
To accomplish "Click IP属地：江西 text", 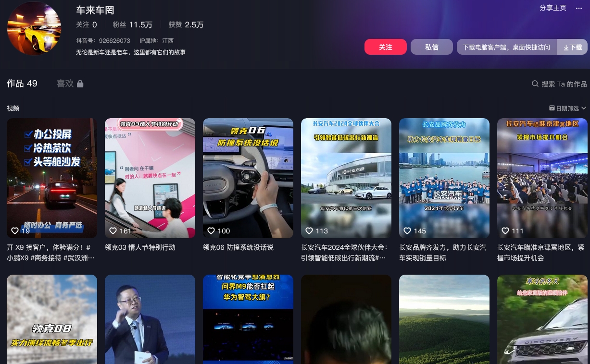I will (157, 41).
